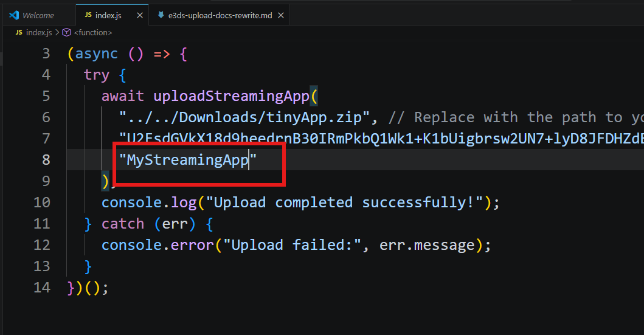
Task: Close the index.js tab
Action: pyautogui.click(x=139, y=15)
